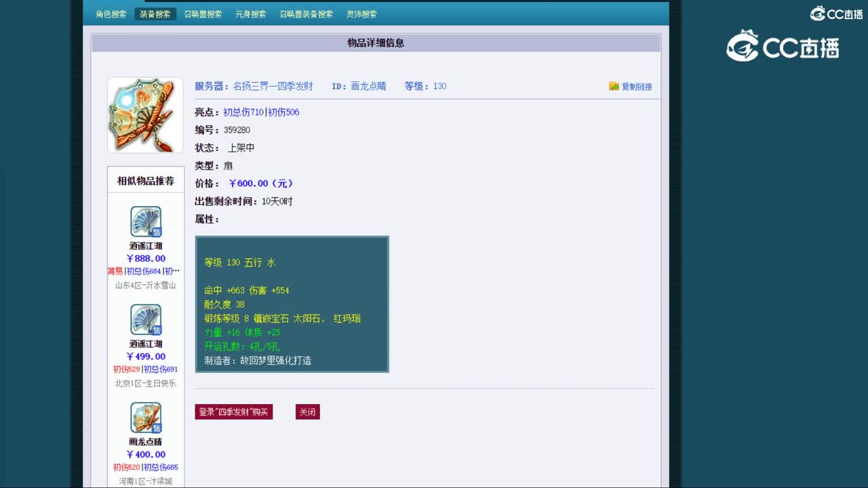Viewport: 868px width, 488px height.
Task: Click the large fan weapon preview image
Action: (x=144, y=115)
